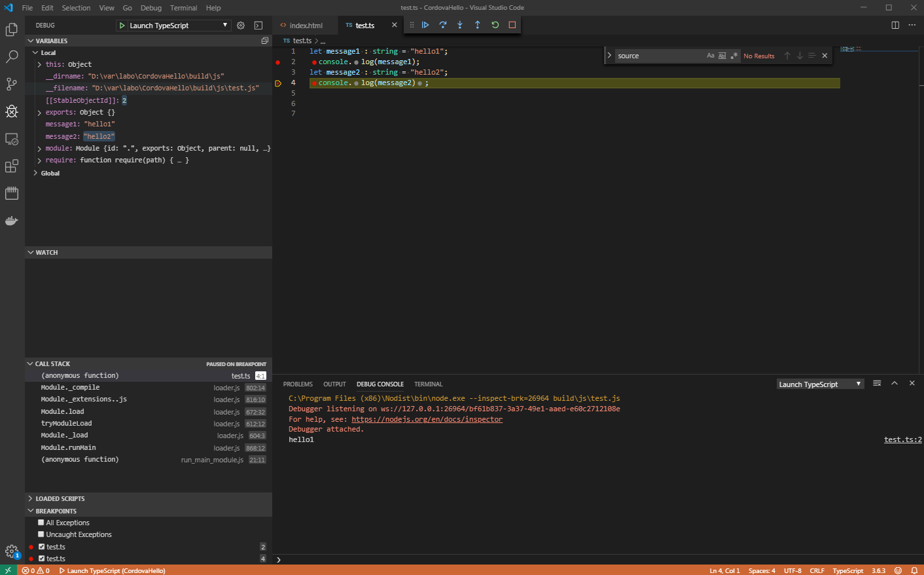Image resolution: width=924 pixels, height=575 pixels.
Task: Stop debugging via the red square icon
Action: 512,24
